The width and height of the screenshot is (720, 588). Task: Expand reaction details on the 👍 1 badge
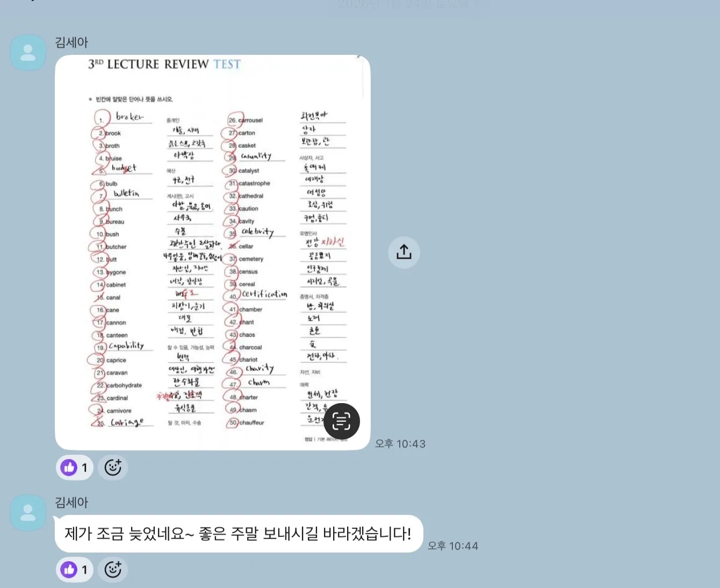pyautogui.click(x=74, y=467)
